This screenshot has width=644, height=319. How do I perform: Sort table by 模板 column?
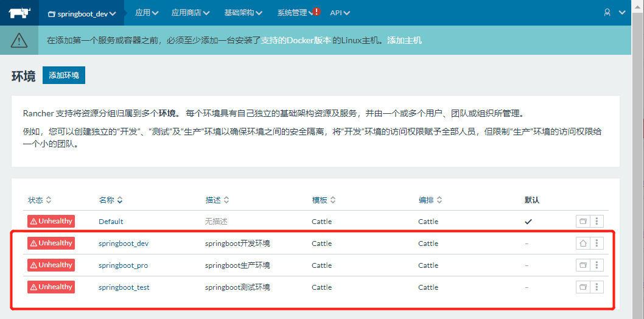tap(324, 200)
